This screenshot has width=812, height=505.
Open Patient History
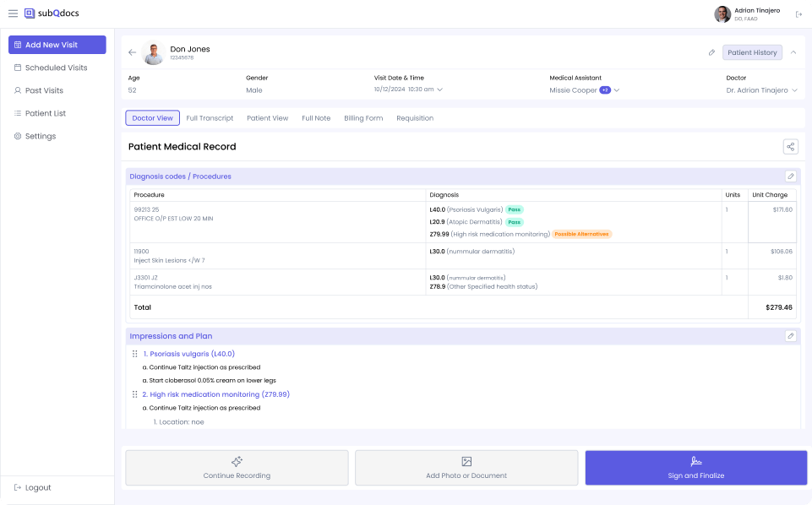click(752, 52)
